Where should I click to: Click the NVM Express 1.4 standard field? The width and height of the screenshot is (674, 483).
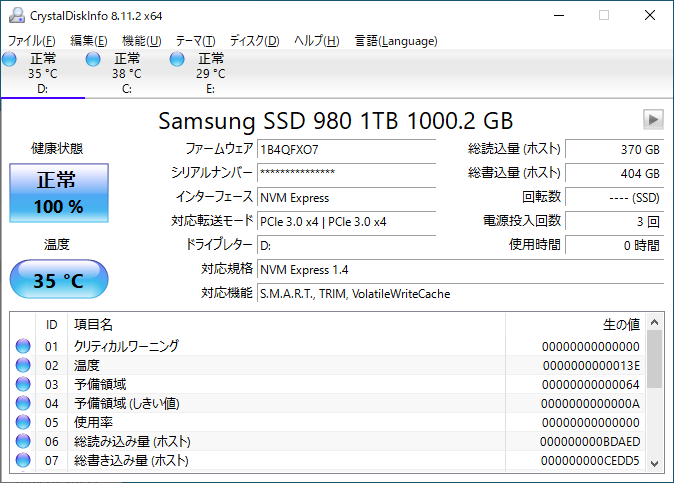[x=461, y=269]
